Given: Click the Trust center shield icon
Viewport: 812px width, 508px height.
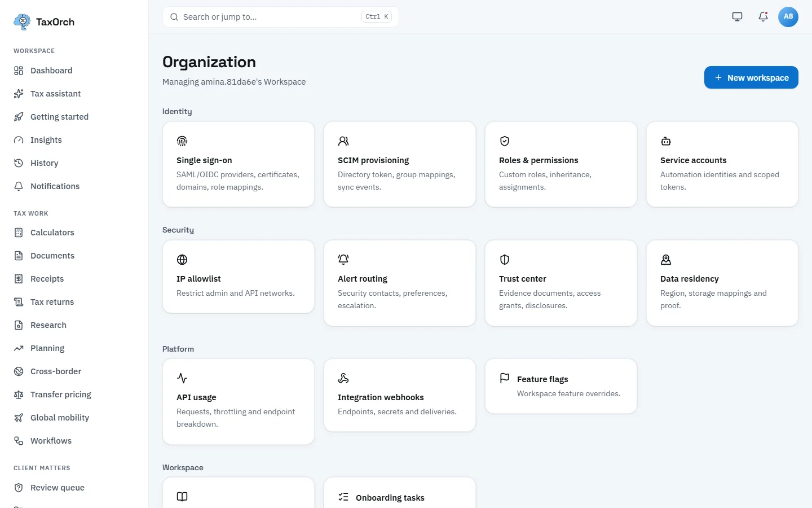Looking at the screenshot, I should coord(505,260).
